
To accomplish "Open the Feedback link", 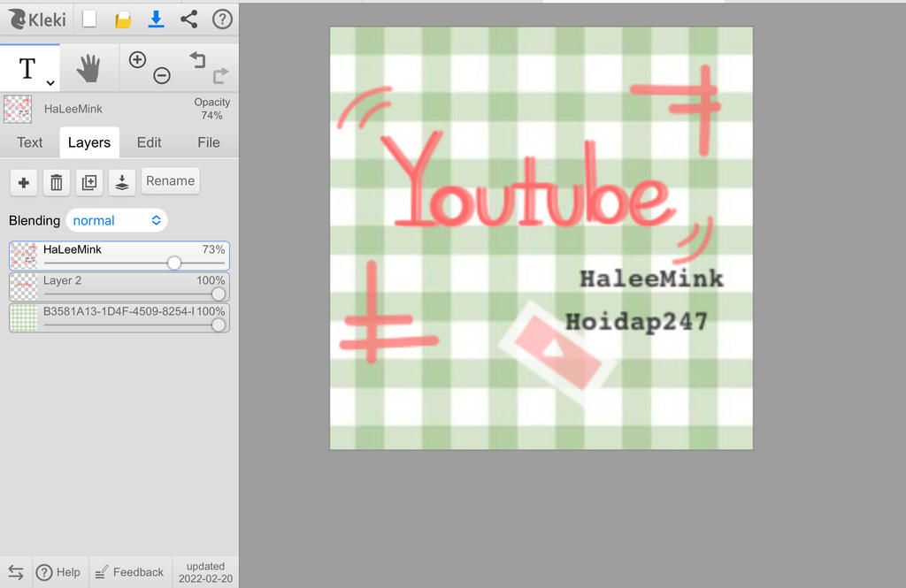I will [129, 572].
